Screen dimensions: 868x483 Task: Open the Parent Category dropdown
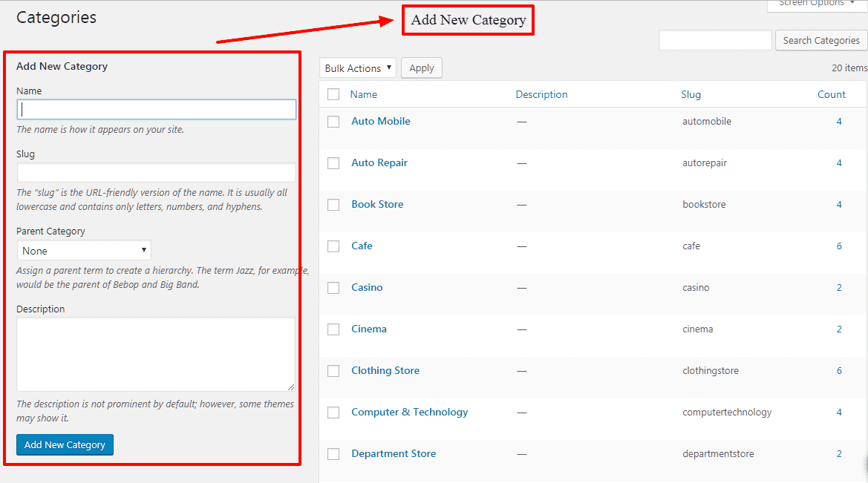point(84,251)
